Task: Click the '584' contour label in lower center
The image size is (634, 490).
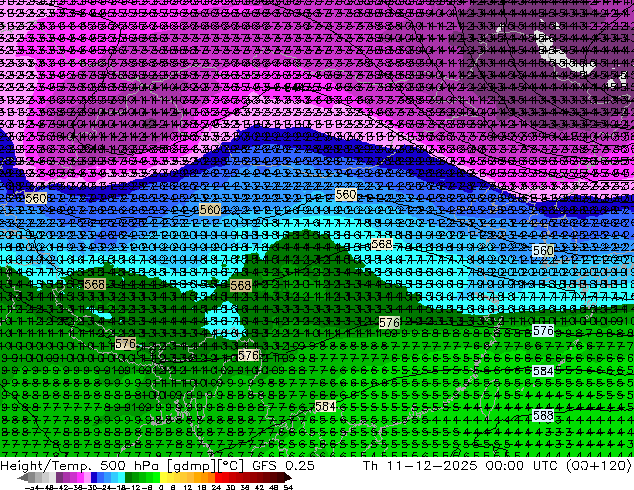Action: [x=325, y=406]
